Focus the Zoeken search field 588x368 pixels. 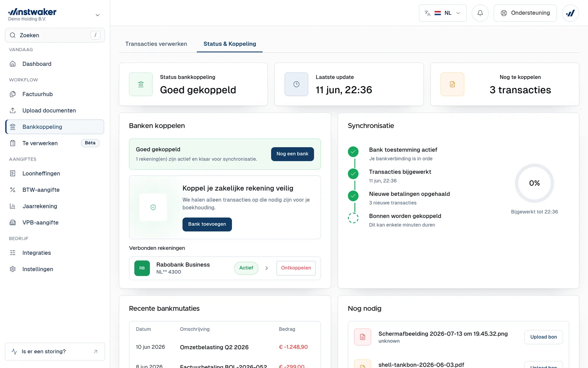click(55, 35)
